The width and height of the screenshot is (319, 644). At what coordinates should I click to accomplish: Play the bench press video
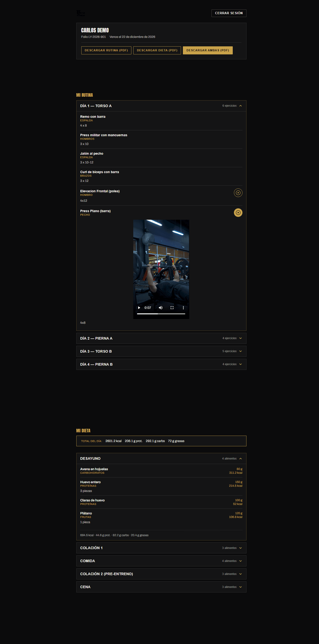click(139, 308)
